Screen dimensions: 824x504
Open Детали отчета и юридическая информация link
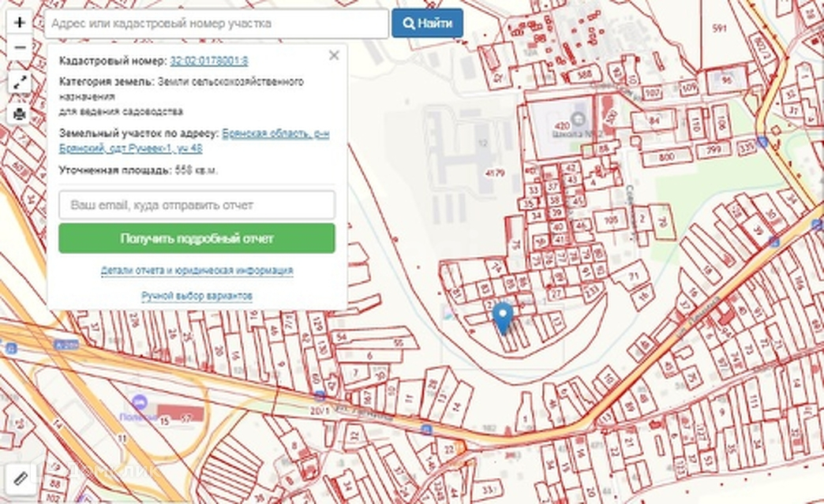(x=197, y=271)
